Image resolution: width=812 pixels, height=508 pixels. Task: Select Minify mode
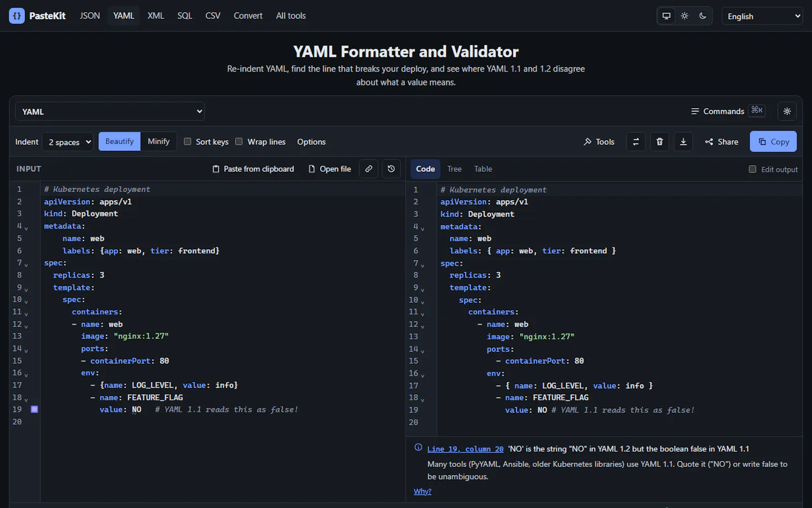point(158,141)
